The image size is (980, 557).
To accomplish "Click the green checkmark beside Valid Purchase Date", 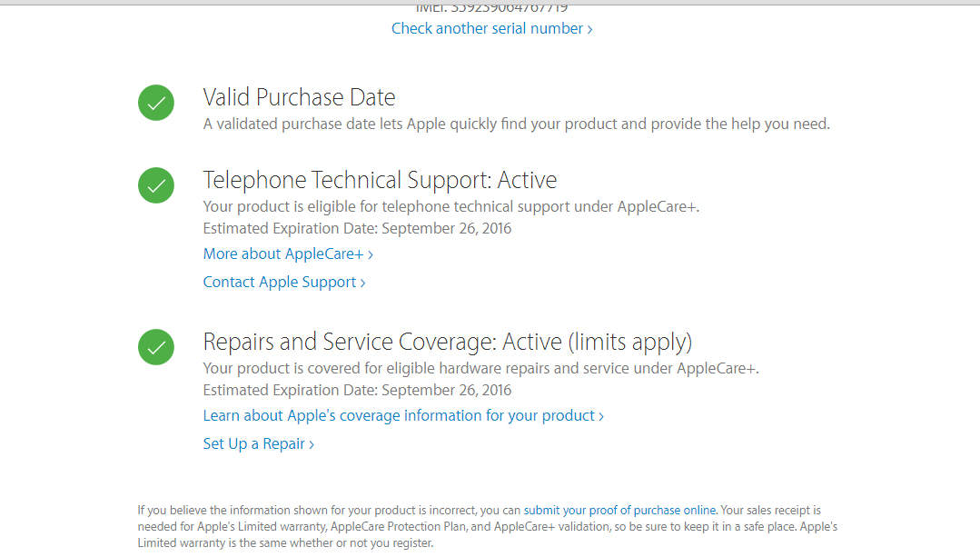I will point(156,103).
